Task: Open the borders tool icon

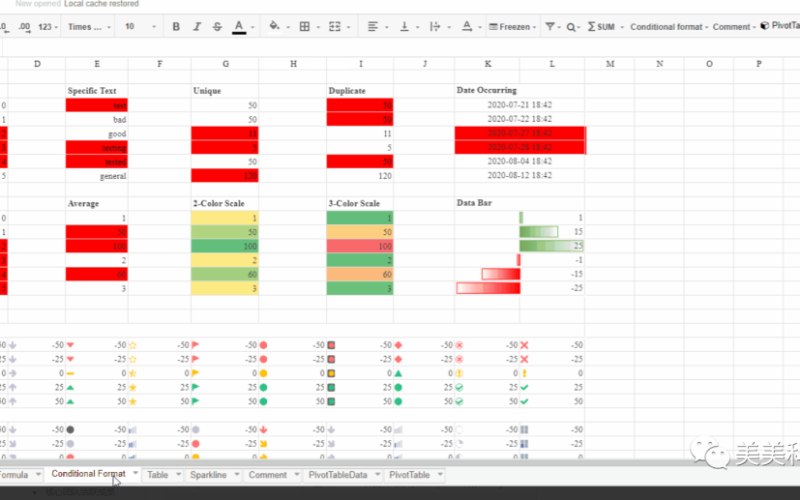Action: coord(305,27)
